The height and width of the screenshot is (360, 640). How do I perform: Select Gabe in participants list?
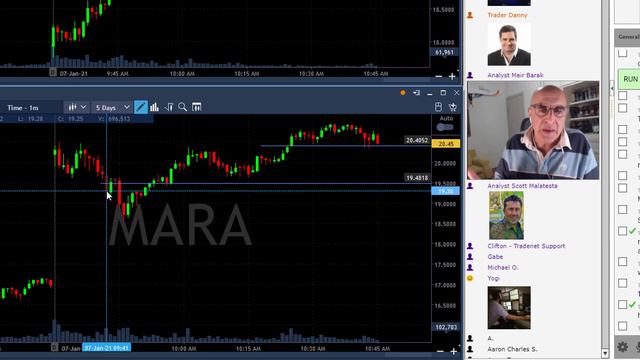point(495,257)
